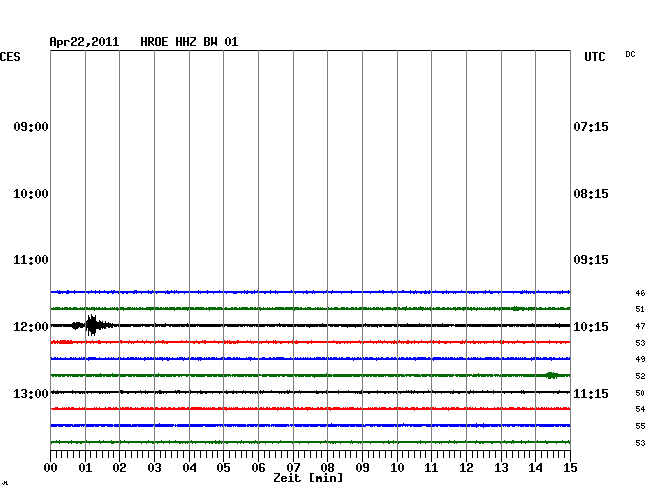Click minute tick label 14
Viewport: 650px width, 494px height.
[536, 468]
